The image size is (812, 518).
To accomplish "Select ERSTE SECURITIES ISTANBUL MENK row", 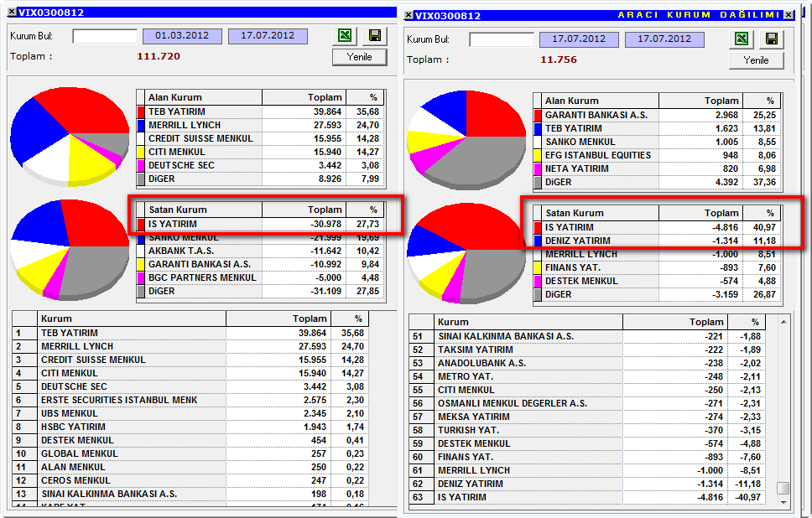I will (x=190, y=400).
